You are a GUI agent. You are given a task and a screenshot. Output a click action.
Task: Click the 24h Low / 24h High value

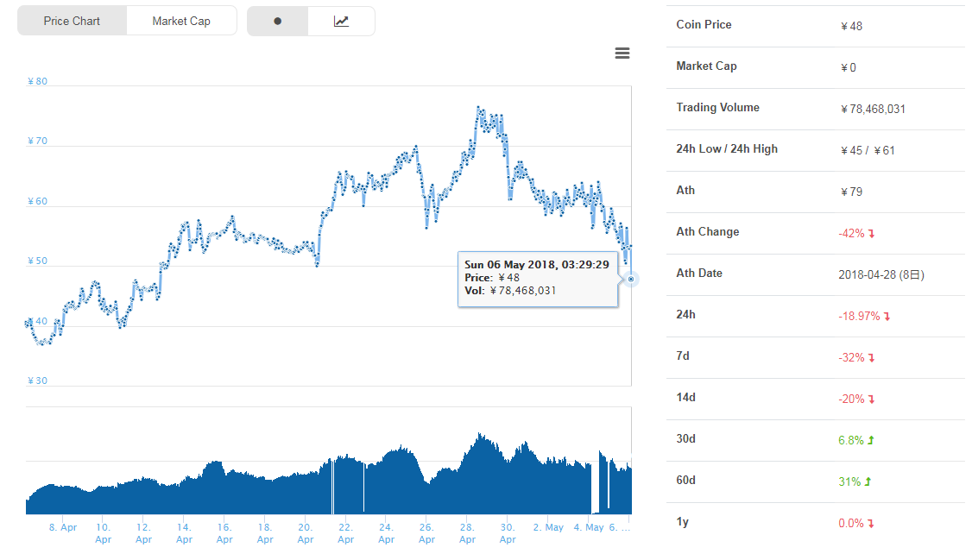(x=868, y=150)
